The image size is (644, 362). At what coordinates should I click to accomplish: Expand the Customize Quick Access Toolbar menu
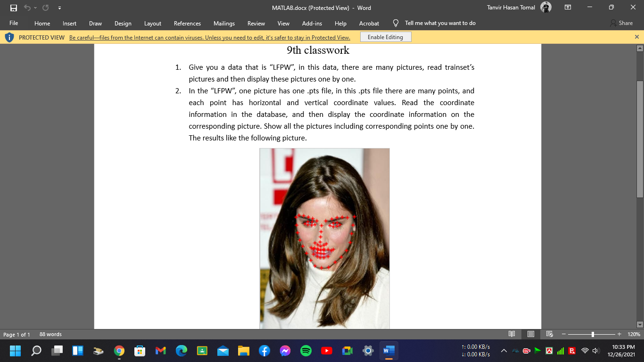click(59, 8)
